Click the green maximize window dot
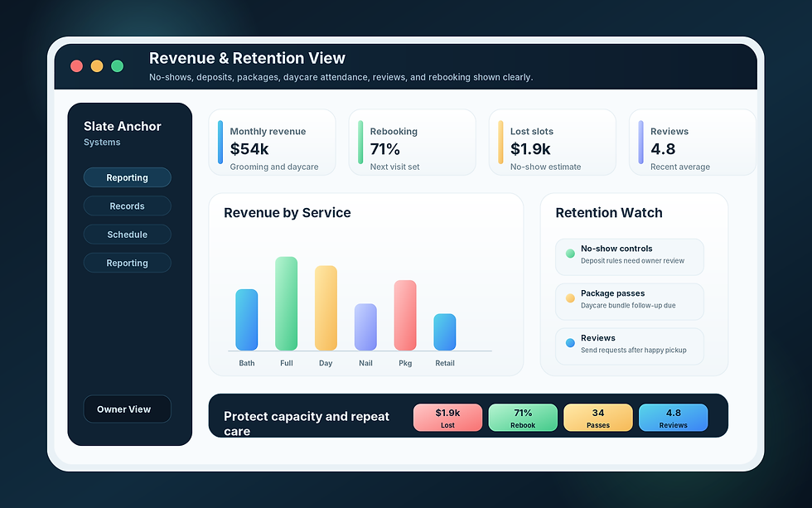The height and width of the screenshot is (508, 812). pyautogui.click(x=118, y=65)
